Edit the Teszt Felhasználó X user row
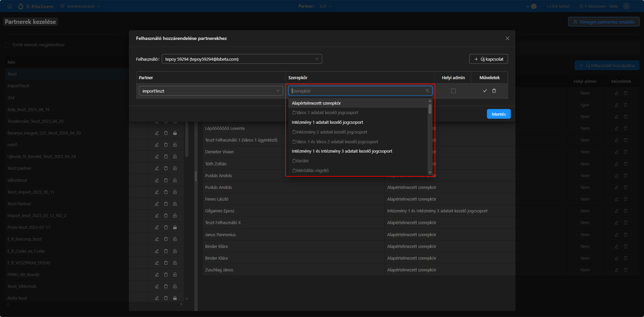 (x=616, y=223)
